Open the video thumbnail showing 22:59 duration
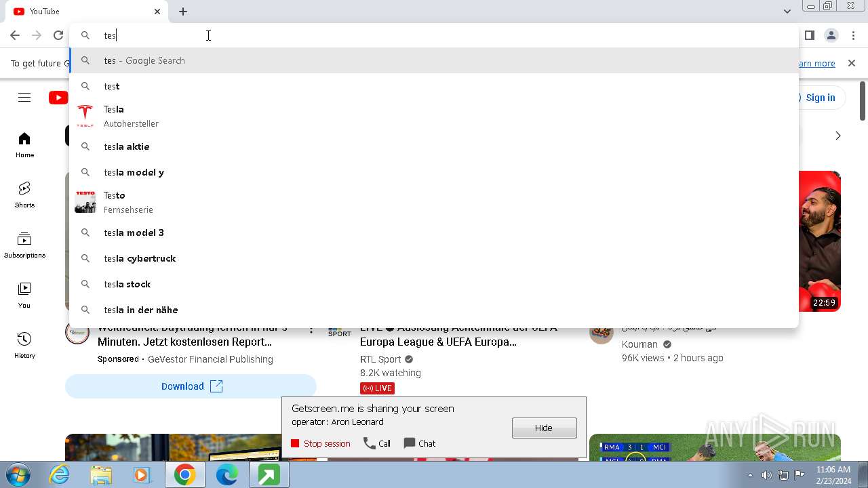The height and width of the screenshot is (488, 868). (819, 241)
